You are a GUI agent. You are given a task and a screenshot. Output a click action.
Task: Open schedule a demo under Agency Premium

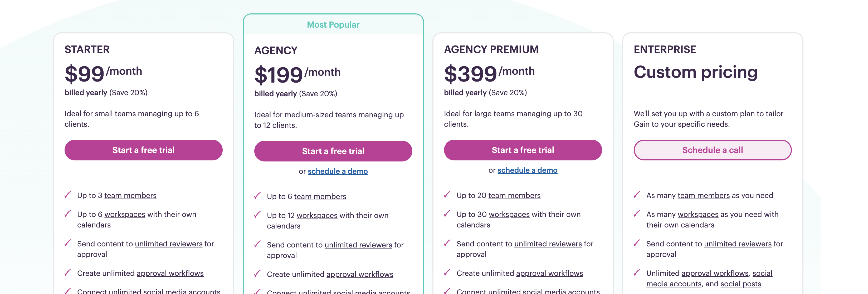(527, 170)
